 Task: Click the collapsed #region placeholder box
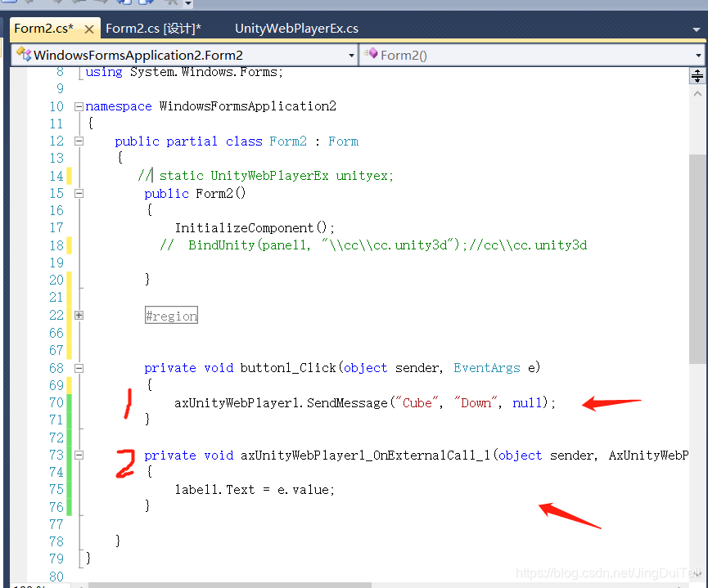[x=171, y=316]
